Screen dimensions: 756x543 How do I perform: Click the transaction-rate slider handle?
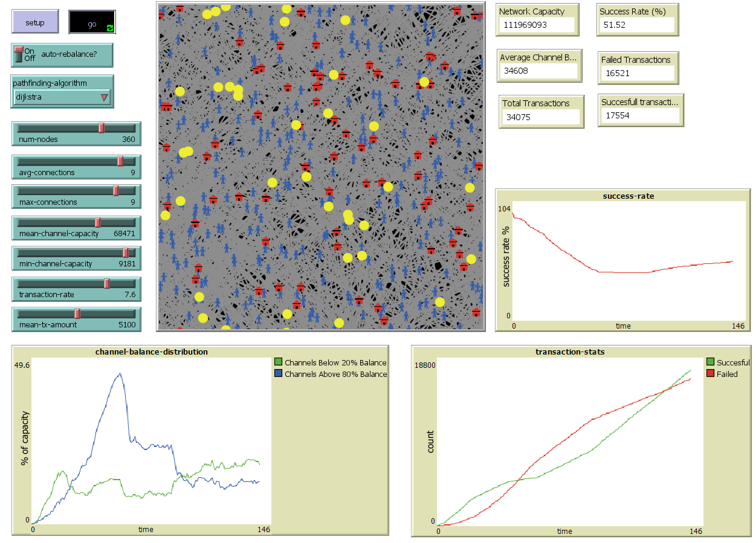pos(106,284)
